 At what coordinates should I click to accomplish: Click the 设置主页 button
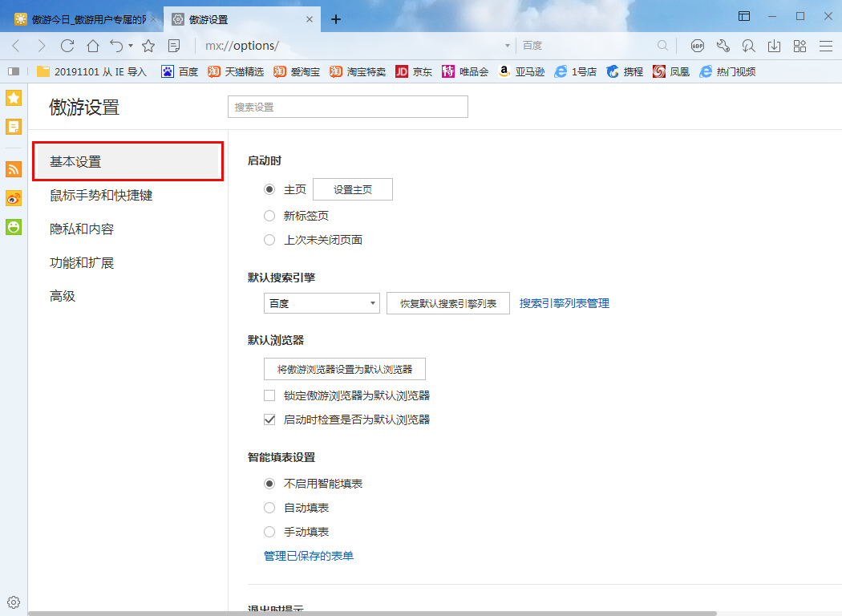pyautogui.click(x=352, y=188)
